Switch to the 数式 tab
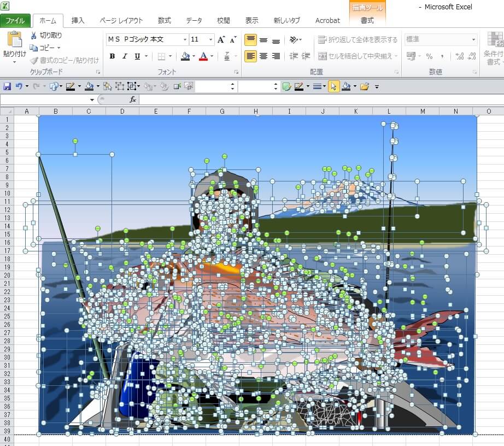 click(164, 21)
